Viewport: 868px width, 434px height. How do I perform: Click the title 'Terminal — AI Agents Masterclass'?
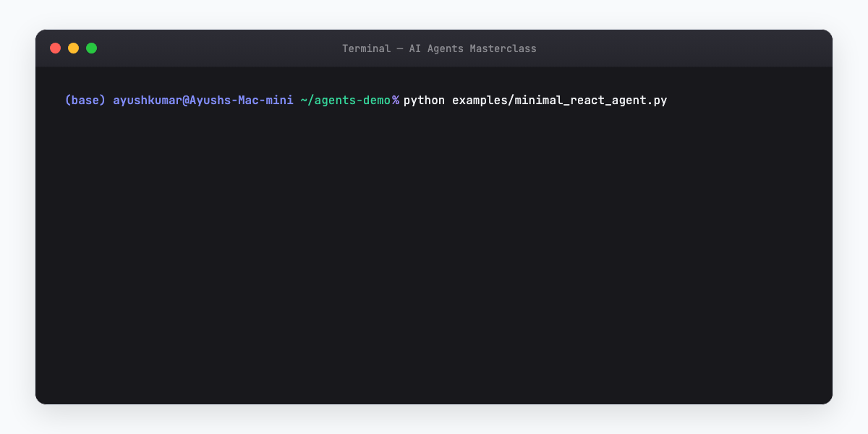coord(439,48)
